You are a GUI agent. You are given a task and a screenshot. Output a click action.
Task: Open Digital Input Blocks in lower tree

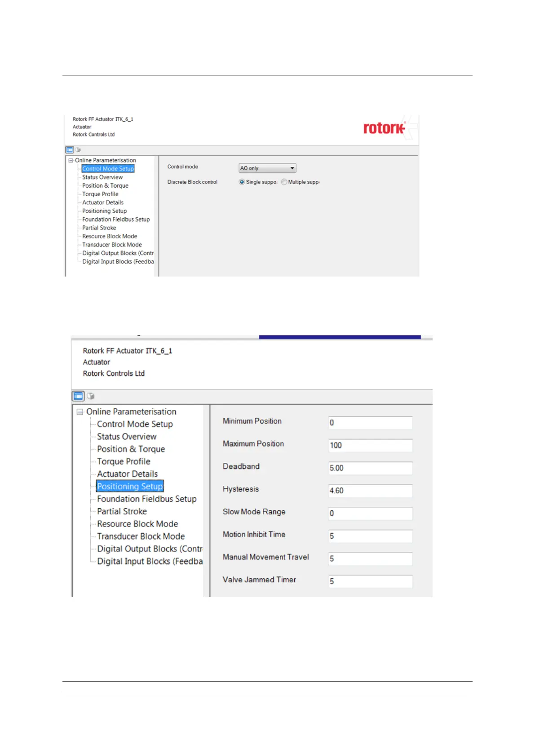point(150,562)
